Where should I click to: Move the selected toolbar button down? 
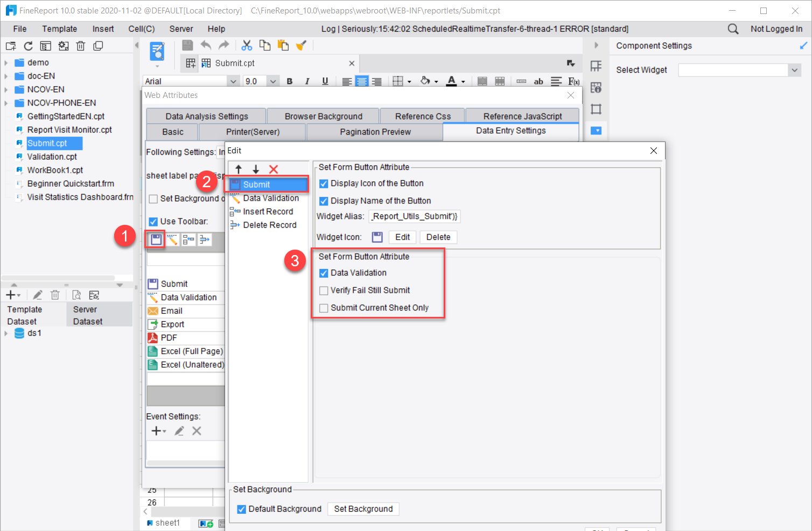point(256,169)
